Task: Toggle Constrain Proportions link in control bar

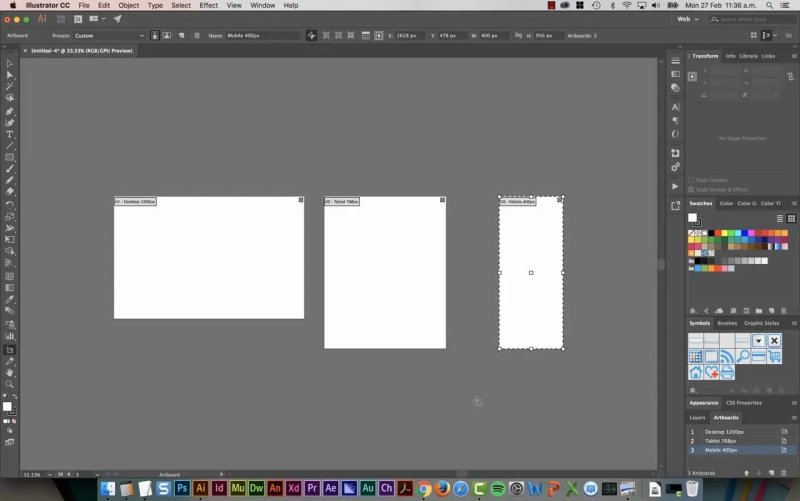Action: (518, 36)
